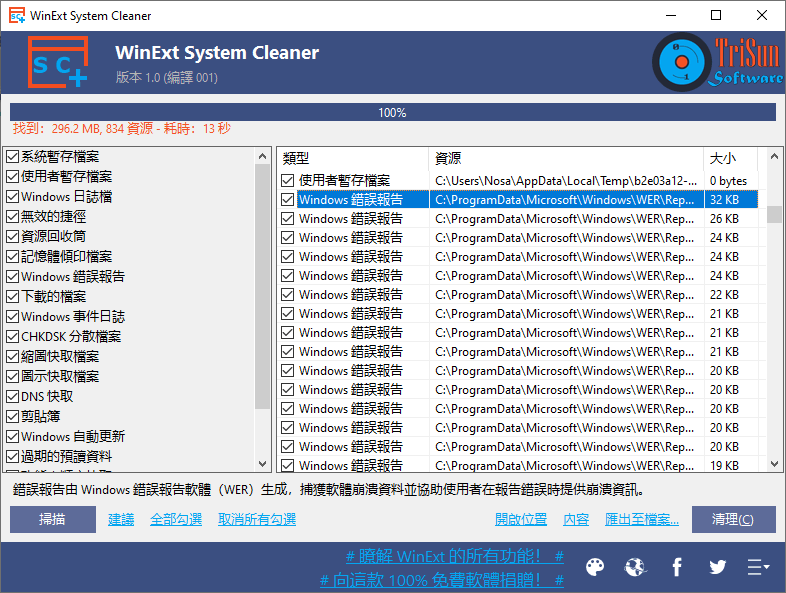Click 開啟位置 open location link
The height and width of the screenshot is (593, 786).
pos(521,519)
